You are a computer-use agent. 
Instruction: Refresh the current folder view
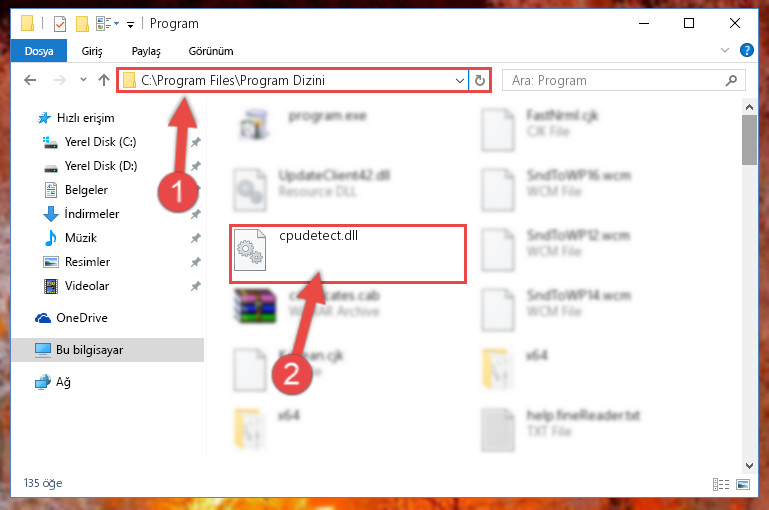pos(480,80)
